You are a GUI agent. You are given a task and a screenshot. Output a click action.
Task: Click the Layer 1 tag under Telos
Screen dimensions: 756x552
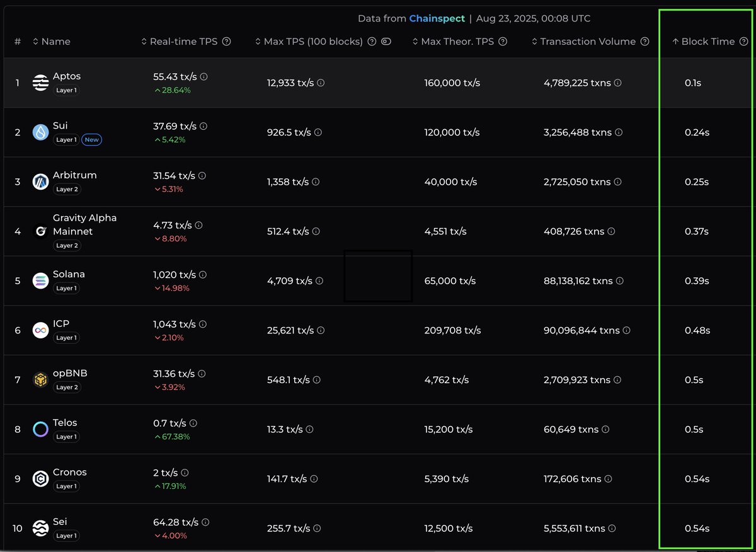pos(66,437)
